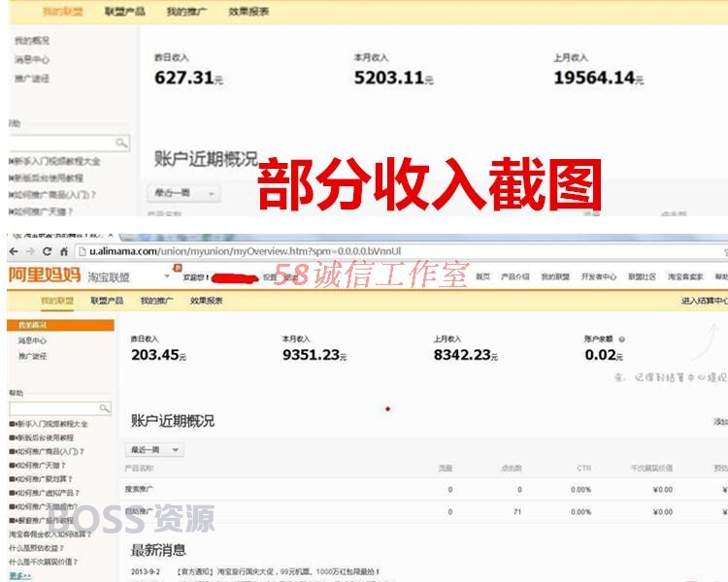This screenshot has width=728, height=582.
Task: Click the 8342.23元 last month income
Action: tap(466, 355)
